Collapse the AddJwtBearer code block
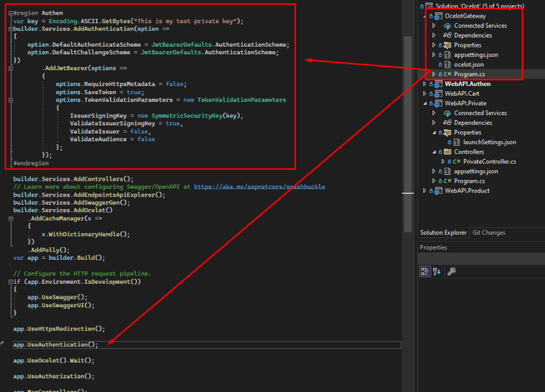Image resolution: width=545 pixels, height=392 pixels. (x=11, y=68)
